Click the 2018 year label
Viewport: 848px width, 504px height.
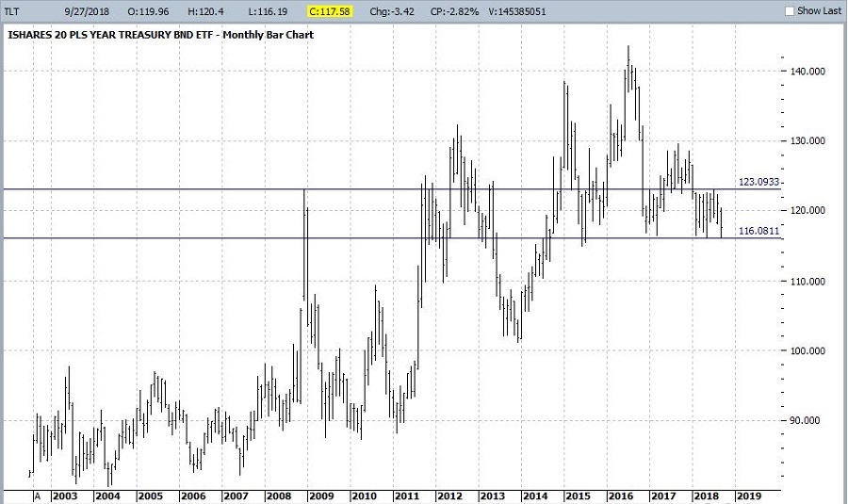[706, 496]
